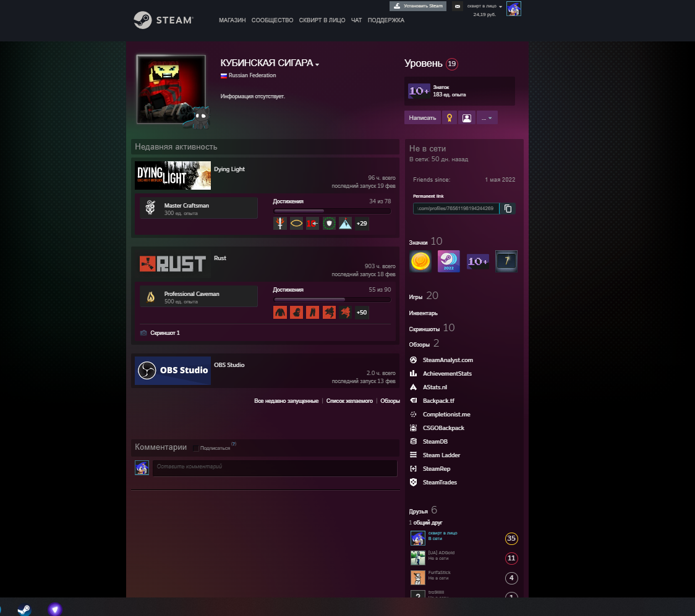
Task: Click the pants Rust achievement icon
Action: pyautogui.click(x=312, y=312)
